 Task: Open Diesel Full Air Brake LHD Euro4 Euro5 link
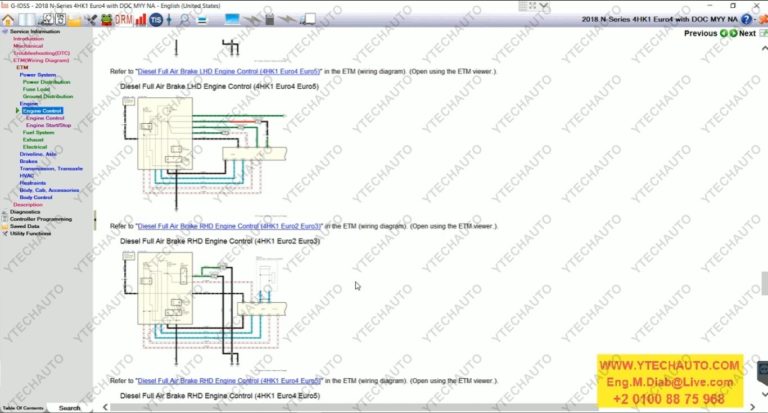pyautogui.click(x=228, y=72)
